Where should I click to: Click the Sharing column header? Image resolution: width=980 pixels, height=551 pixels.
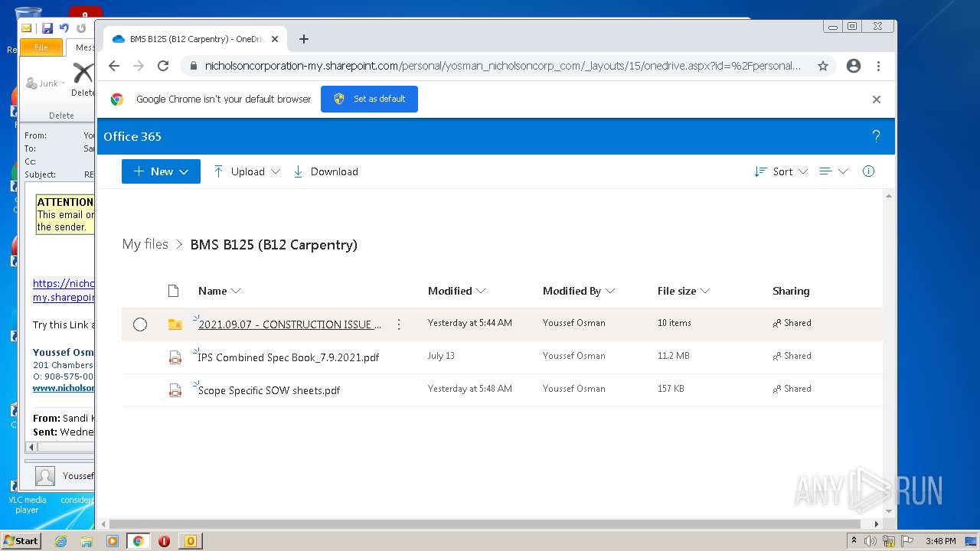click(x=791, y=291)
